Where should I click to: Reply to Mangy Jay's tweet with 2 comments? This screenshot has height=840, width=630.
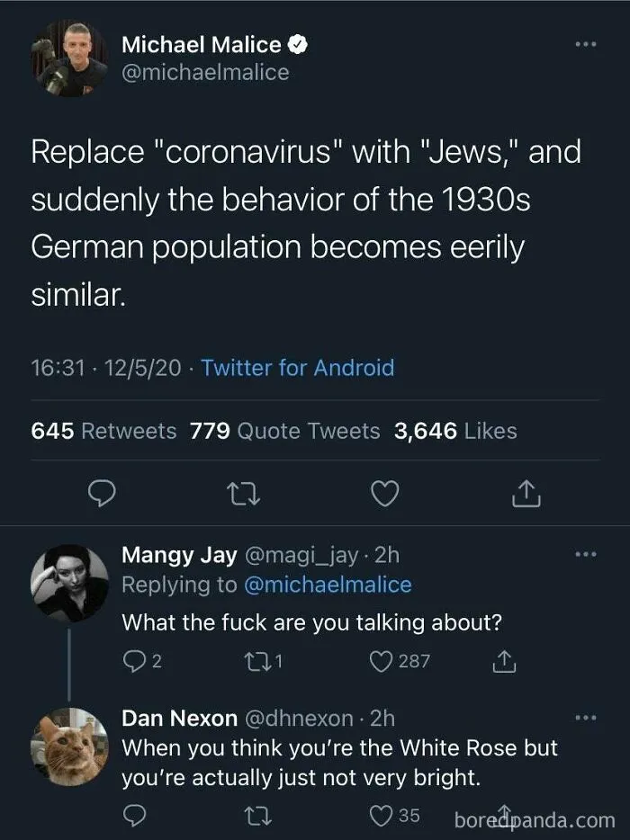(141, 661)
